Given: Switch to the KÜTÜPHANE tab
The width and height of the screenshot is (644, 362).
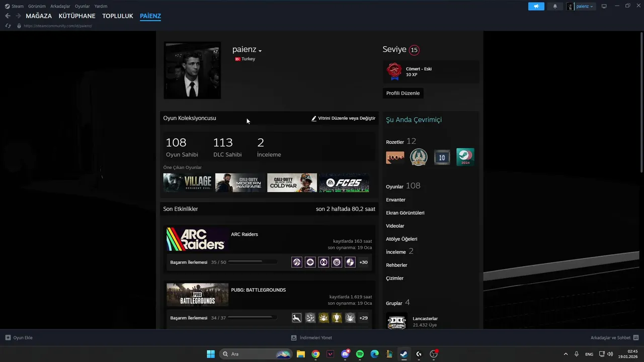Looking at the screenshot, I should click(x=77, y=16).
